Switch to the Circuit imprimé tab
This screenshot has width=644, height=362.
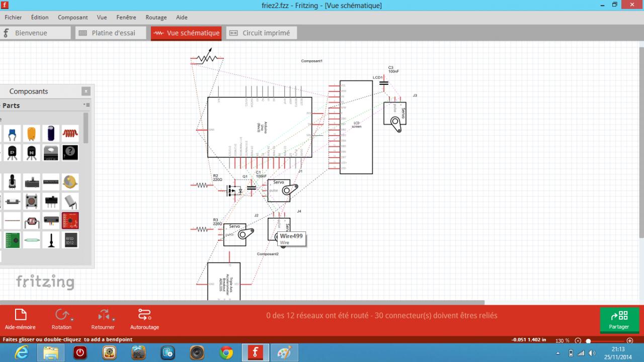coord(261,33)
